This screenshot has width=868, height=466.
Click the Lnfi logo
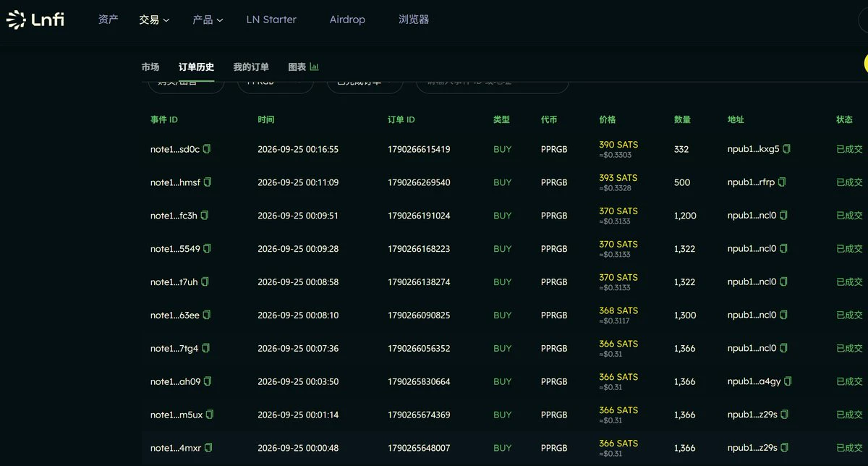[35, 20]
